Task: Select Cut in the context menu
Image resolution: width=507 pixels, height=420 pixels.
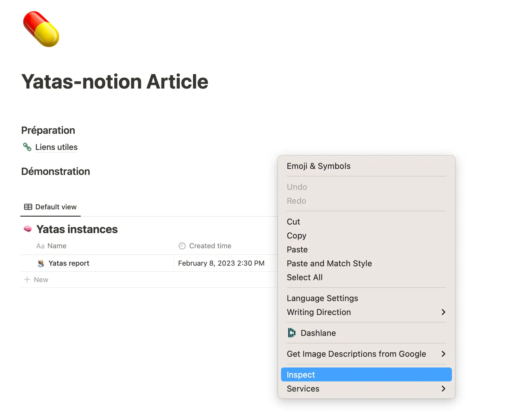Action: coord(366,222)
